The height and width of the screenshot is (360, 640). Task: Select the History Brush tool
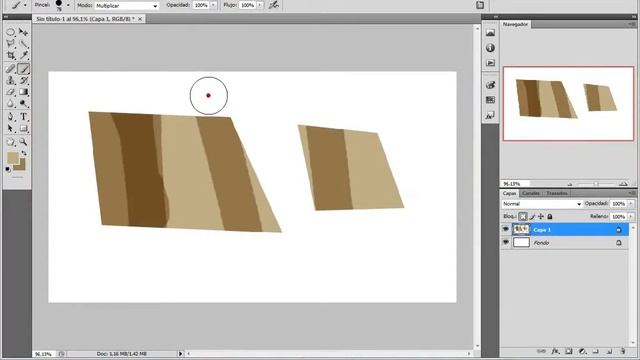(24, 80)
